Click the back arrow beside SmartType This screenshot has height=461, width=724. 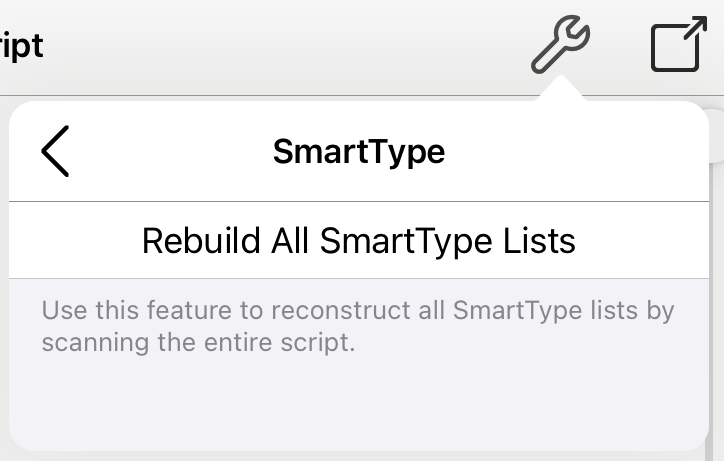tap(55, 151)
